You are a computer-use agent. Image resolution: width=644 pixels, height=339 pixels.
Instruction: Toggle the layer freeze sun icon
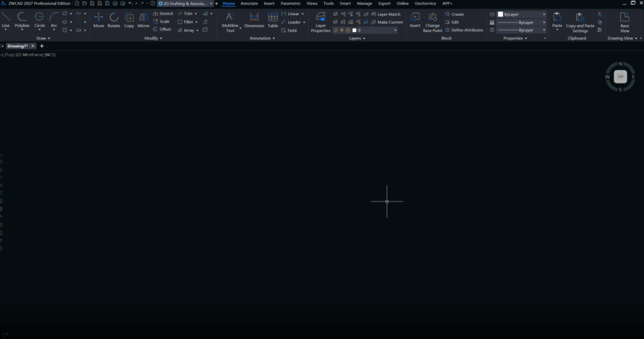pyautogui.click(x=341, y=30)
